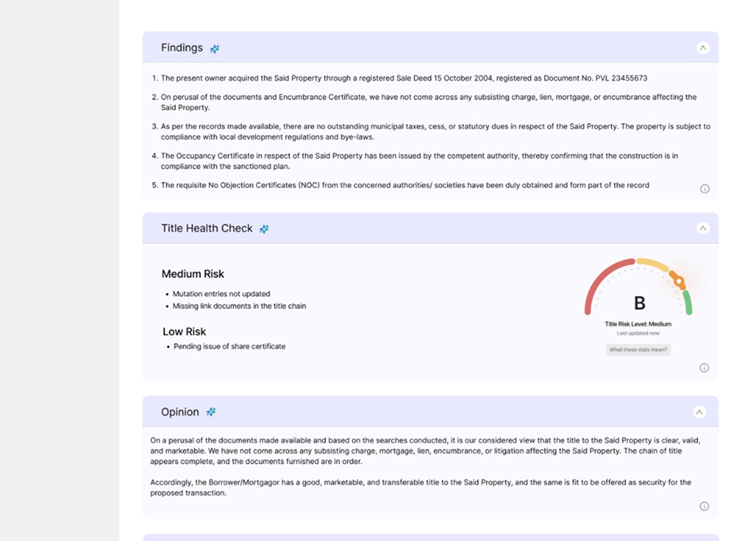
Task: Click the opinion paragraph starting 'On a perusal'
Action: (425, 451)
